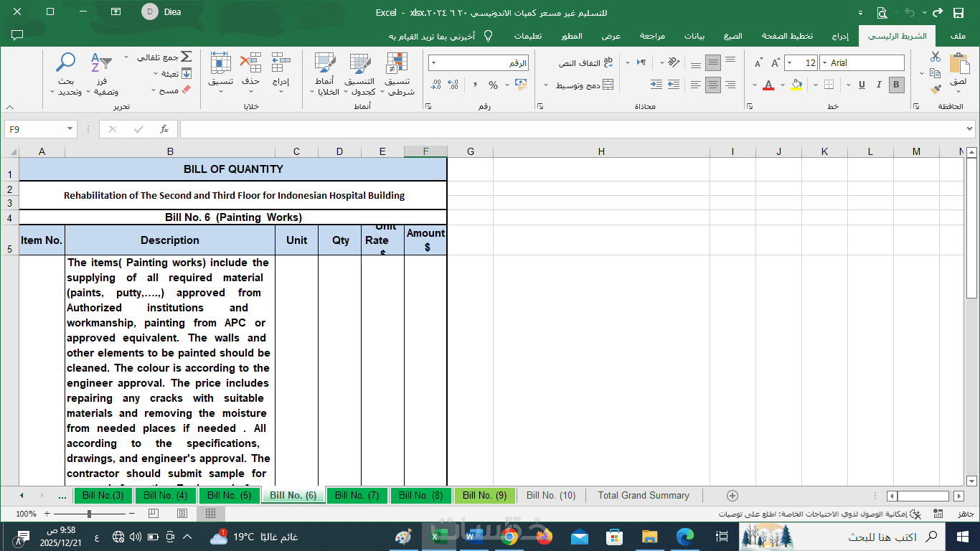Switch to Bill No. (7) sheet tab
The height and width of the screenshot is (551, 980).
357,496
